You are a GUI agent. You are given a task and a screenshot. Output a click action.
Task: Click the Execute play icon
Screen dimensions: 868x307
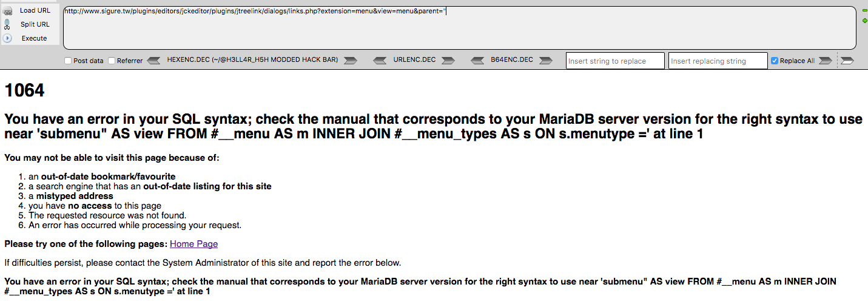click(7, 38)
